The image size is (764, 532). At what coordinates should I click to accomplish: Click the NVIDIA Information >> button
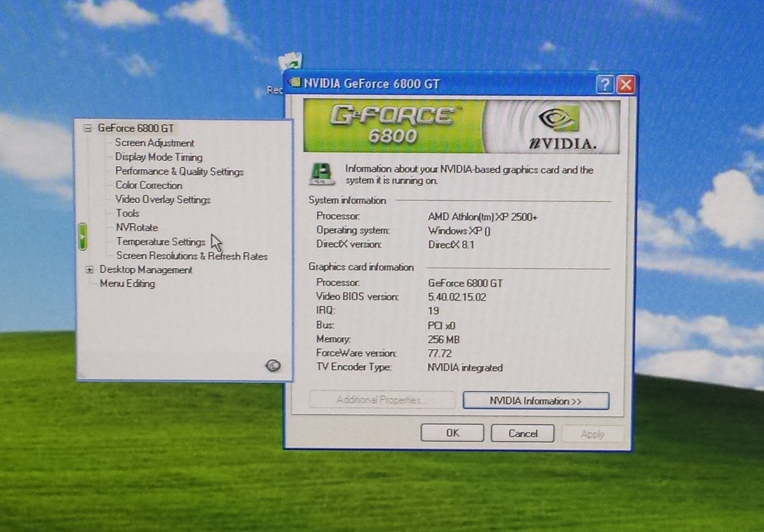tap(535, 401)
